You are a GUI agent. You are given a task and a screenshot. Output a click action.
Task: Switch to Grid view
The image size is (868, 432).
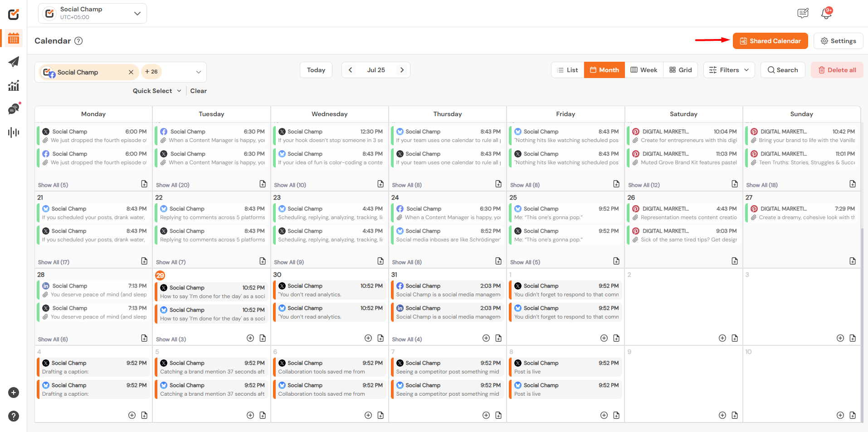[681, 70]
